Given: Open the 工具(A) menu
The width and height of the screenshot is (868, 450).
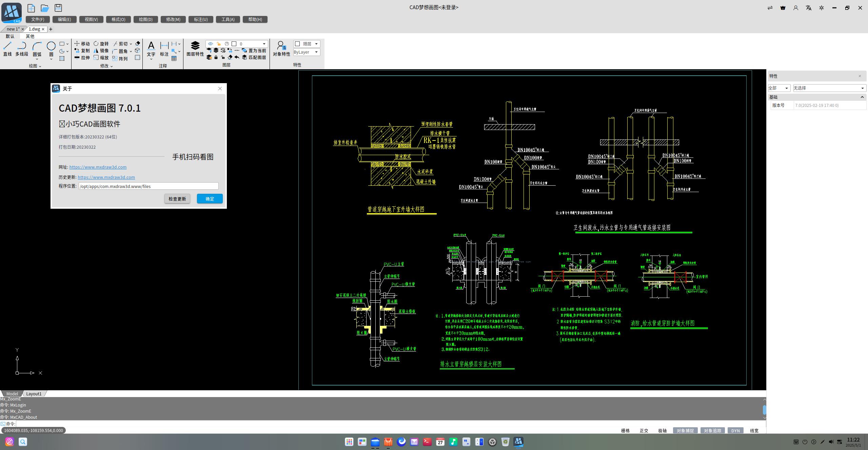Looking at the screenshot, I should click(x=228, y=19).
